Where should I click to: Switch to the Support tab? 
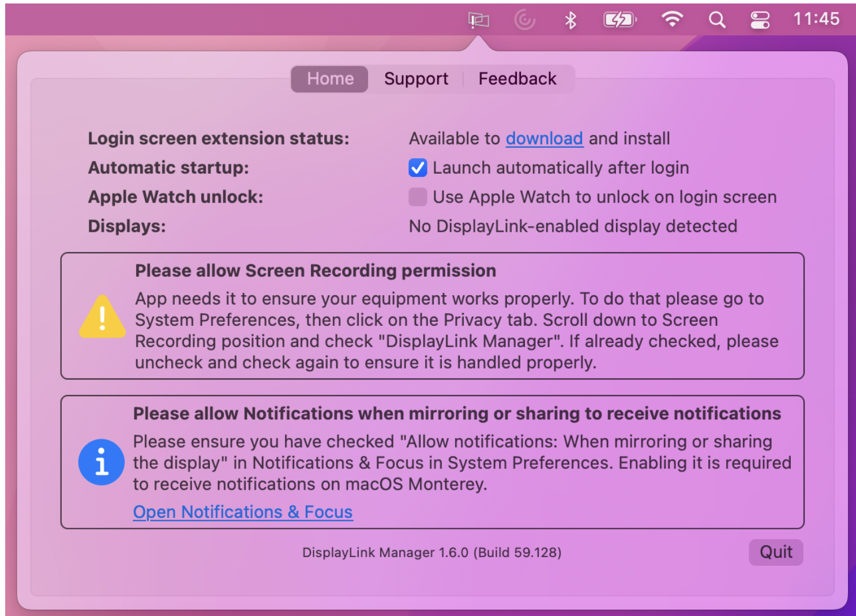[x=416, y=78]
